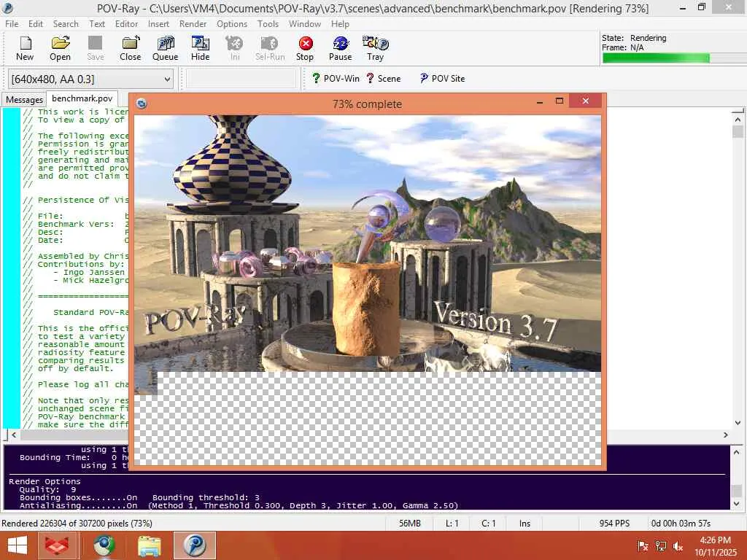Open the Insert menu

coord(158,24)
